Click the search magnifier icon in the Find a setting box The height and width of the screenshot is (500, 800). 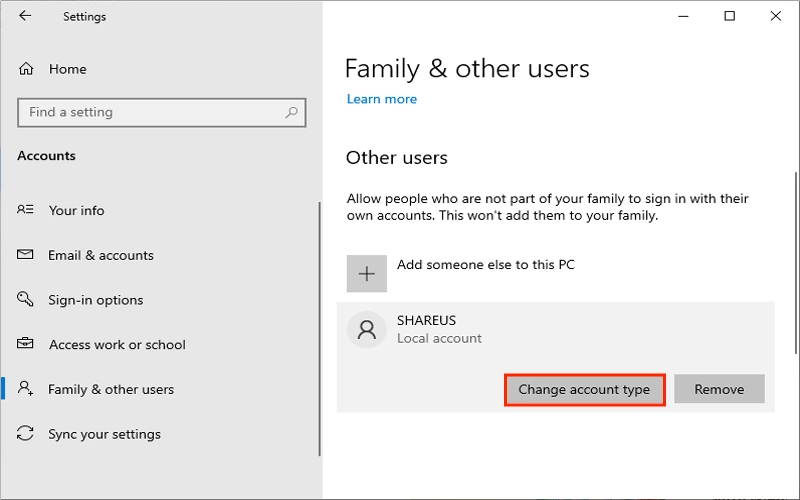pyautogui.click(x=291, y=112)
